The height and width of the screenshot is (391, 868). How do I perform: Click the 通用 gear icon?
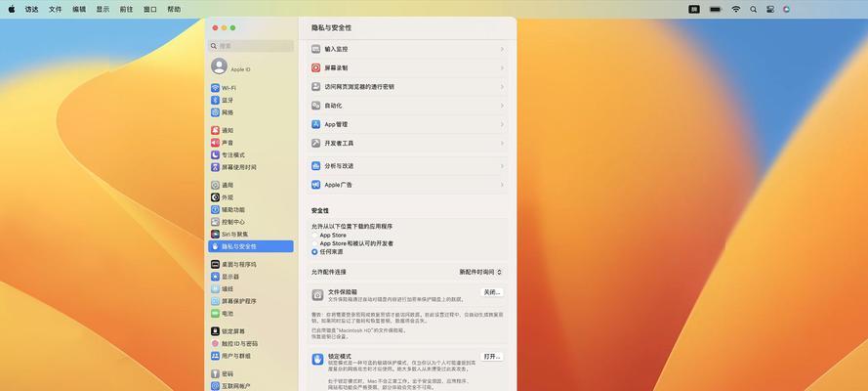pyautogui.click(x=216, y=185)
